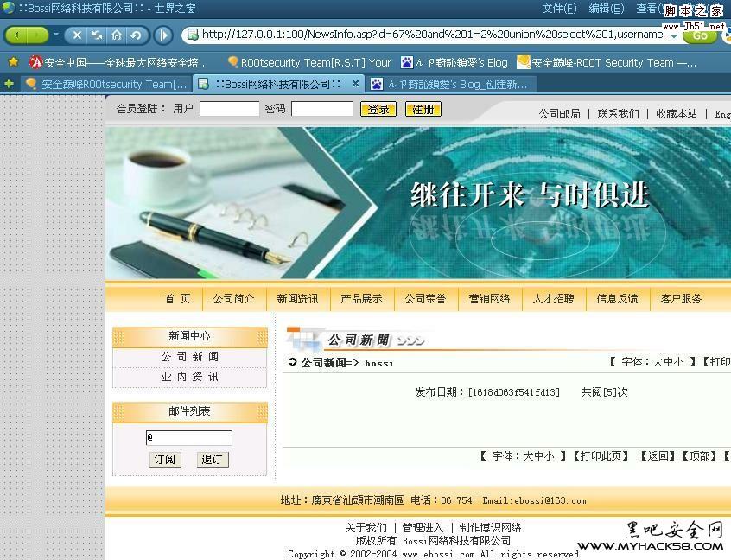Expand the 新闻中心 sidebar panel header
Screen dimensions: 731x560
coord(189,336)
